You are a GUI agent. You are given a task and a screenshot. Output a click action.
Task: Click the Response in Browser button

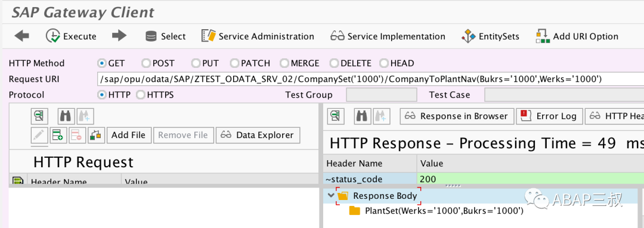pyautogui.click(x=457, y=116)
